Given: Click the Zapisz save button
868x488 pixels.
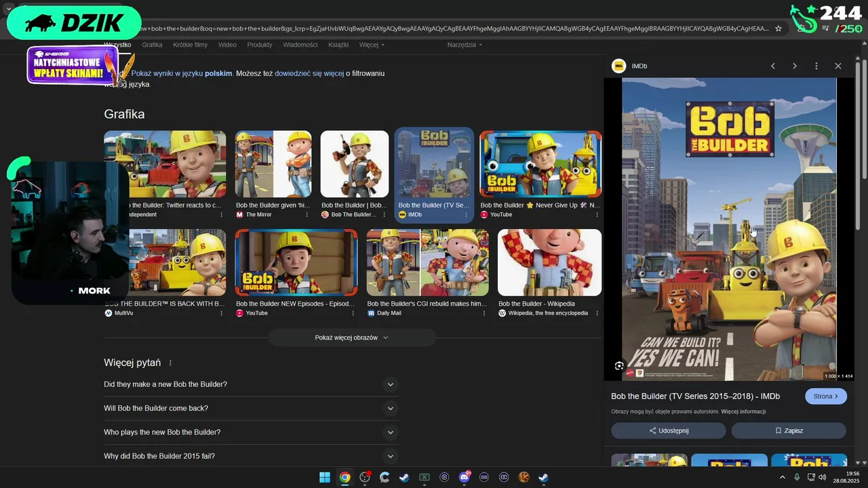Looking at the screenshot, I should [789, 430].
